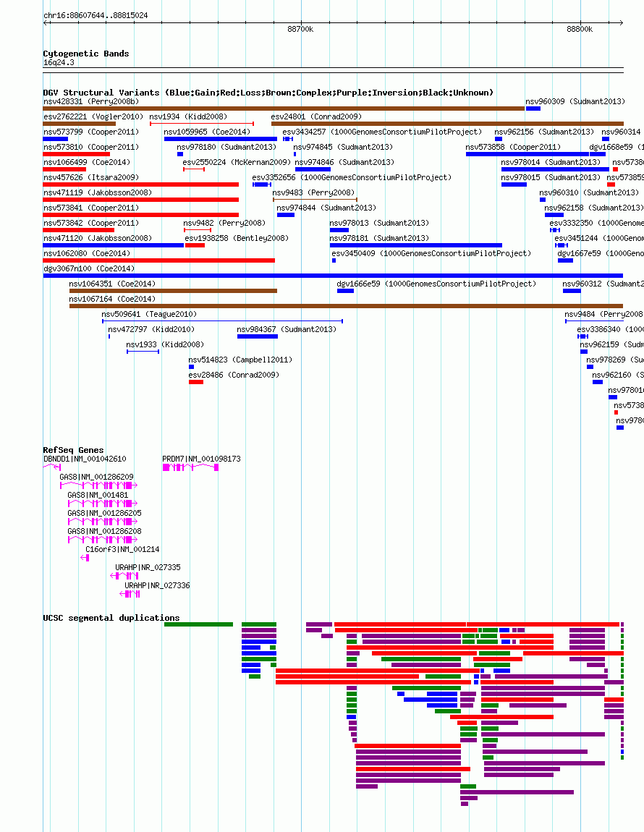Select esv2550224 (McKernan2009) label

click(x=237, y=162)
